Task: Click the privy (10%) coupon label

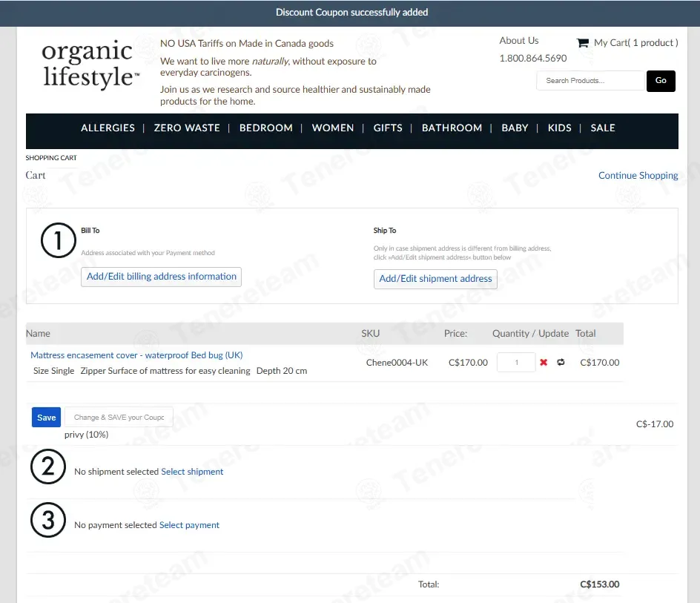Action: coord(86,435)
